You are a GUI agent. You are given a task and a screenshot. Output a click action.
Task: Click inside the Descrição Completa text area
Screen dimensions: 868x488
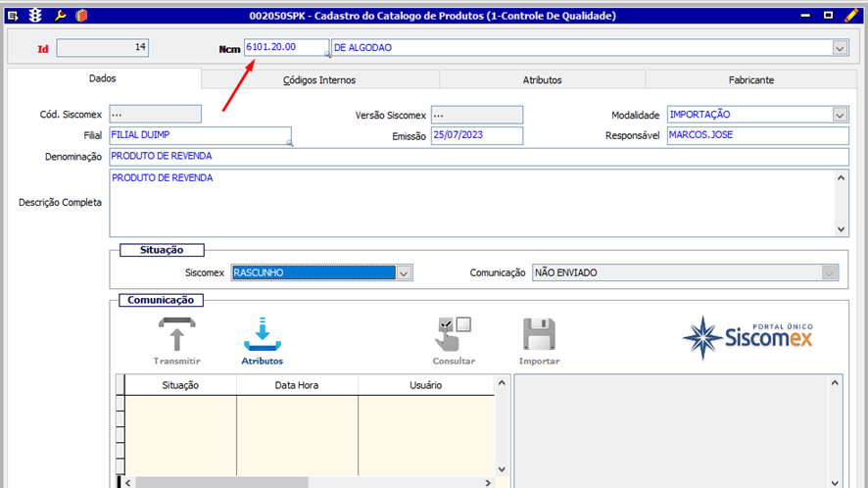click(472, 203)
